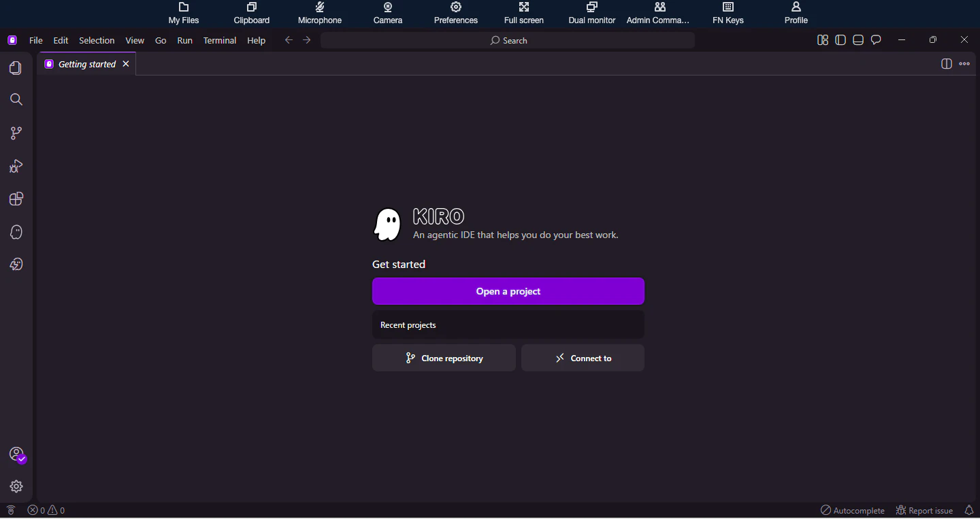Open the editor More Actions ellipsis
This screenshot has width=980, height=519.
(964, 64)
